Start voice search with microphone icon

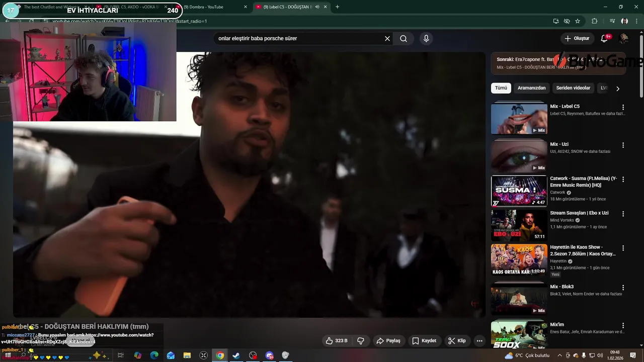pos(426,39)
